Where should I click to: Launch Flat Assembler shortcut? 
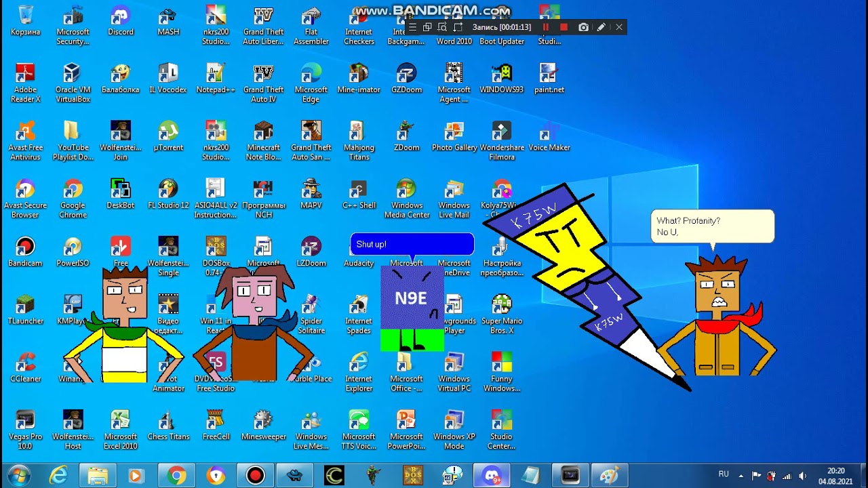311,26
